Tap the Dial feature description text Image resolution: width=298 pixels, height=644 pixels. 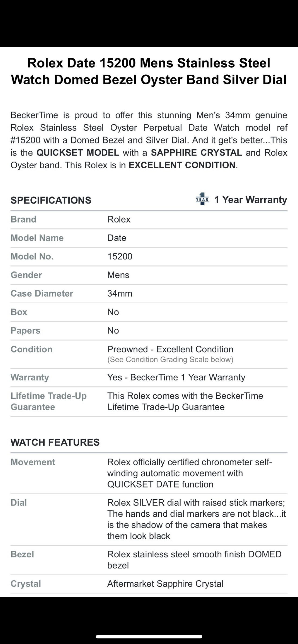click(x=196, y=519)
